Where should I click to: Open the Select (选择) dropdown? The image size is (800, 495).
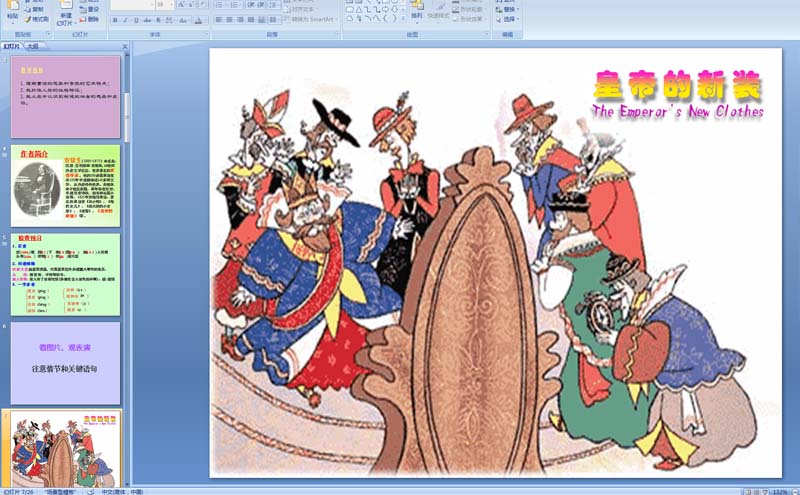click(507, 19)
